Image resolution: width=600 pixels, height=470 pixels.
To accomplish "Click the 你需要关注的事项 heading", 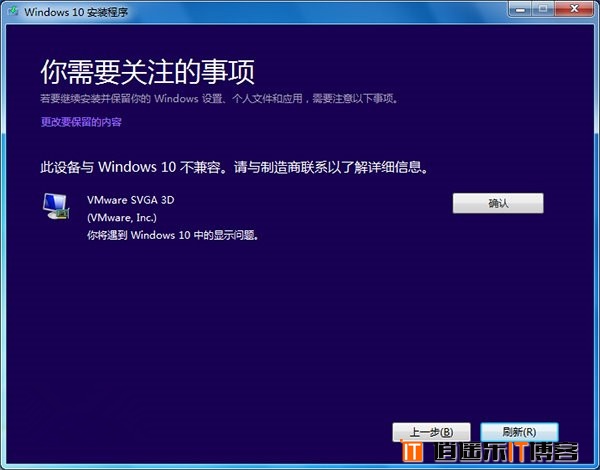I will click(x=147, y=72).
